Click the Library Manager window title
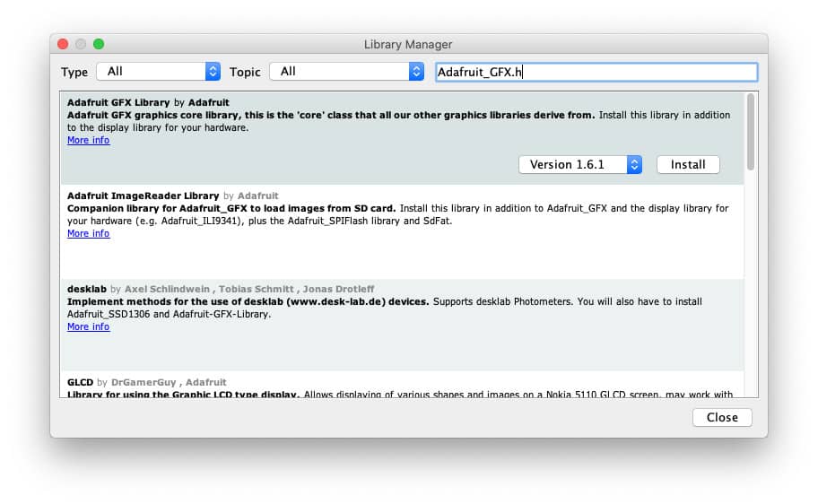Viewport: 818px width, 504px height. tap(408, 44)
